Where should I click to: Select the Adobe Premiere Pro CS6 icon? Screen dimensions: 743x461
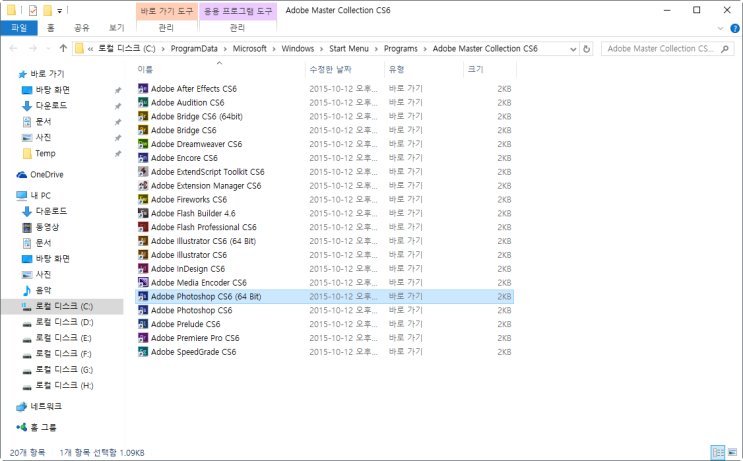pyautogui.click(x=143, y=338)
